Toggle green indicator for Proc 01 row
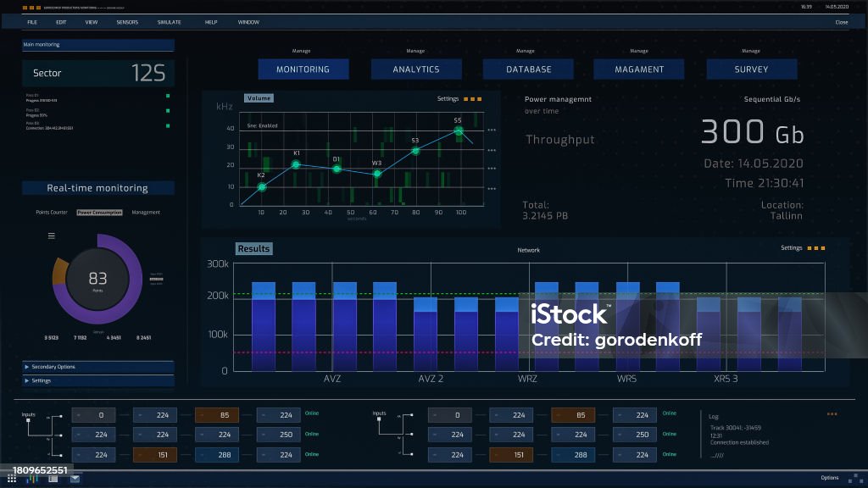This screenshot has width=868, height=488. tap(168, 96)
